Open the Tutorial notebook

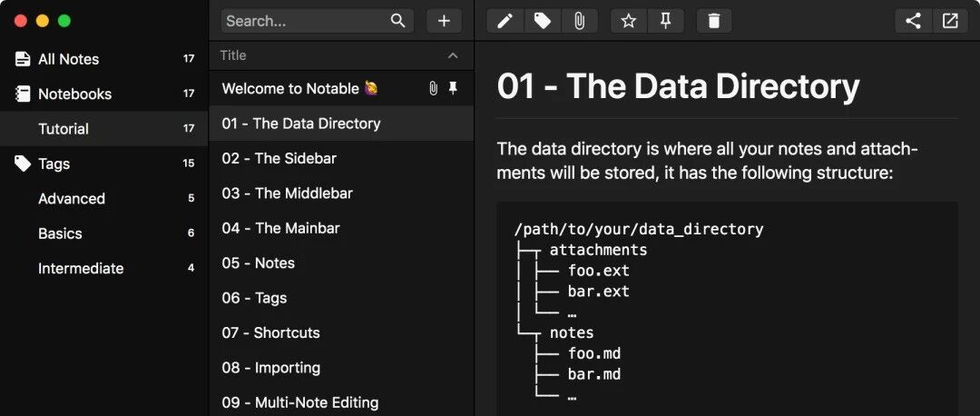point(103,129)
